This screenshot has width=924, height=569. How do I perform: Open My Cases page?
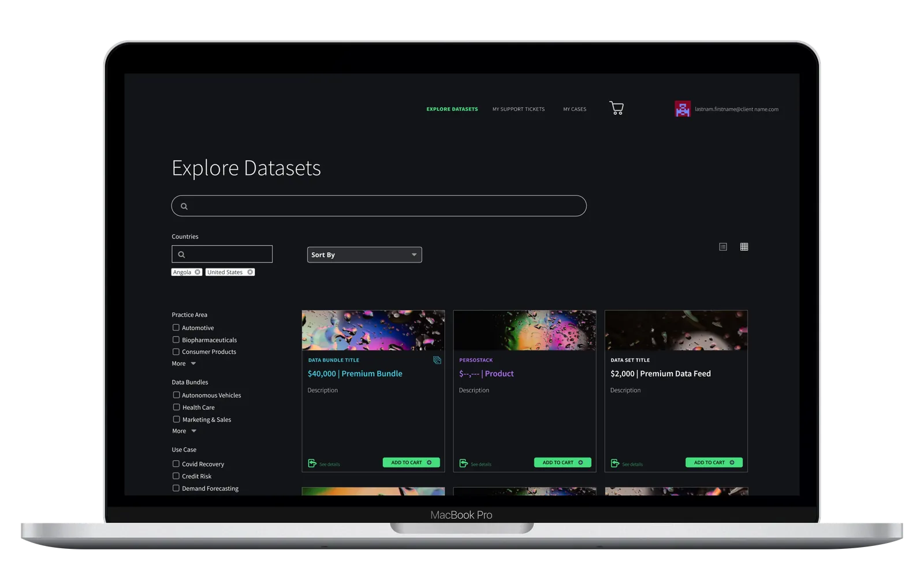[575, 109]
